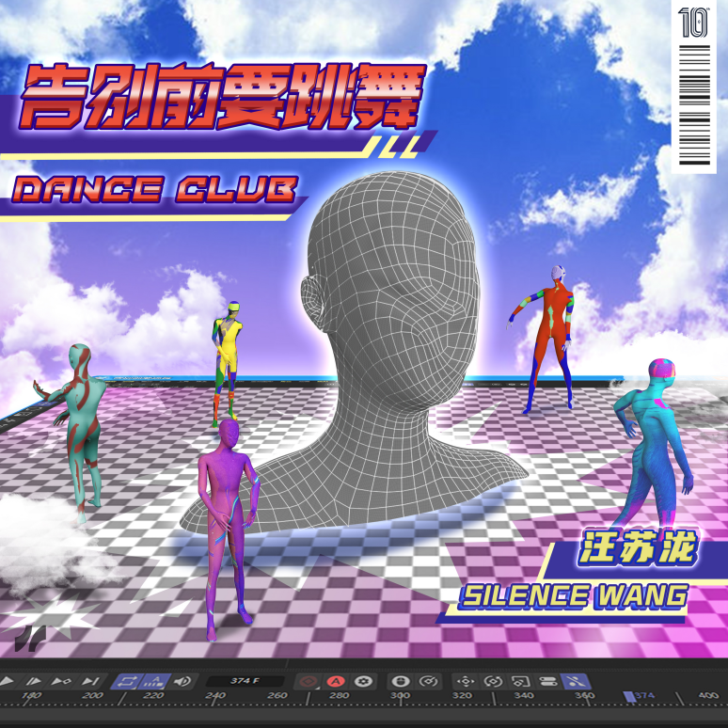Click the 374 F current frame field
Screen dimensions: 728x728
[x=245, y=681]
